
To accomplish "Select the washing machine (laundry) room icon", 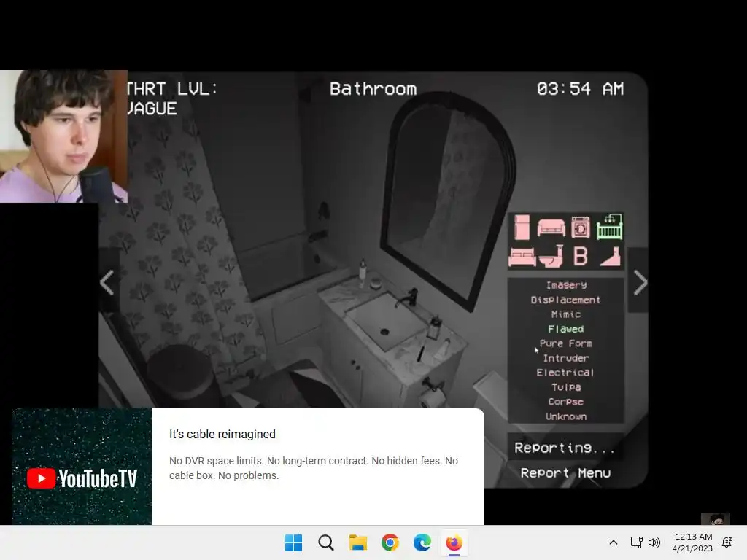I will click(580, 227).
